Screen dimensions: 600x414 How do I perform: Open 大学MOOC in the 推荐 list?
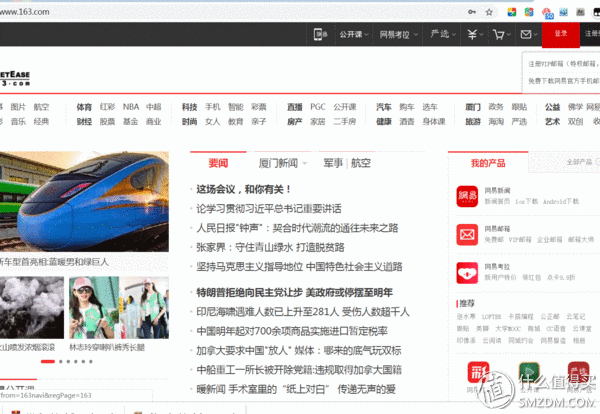pyautogui.click(x=508, y=329)
